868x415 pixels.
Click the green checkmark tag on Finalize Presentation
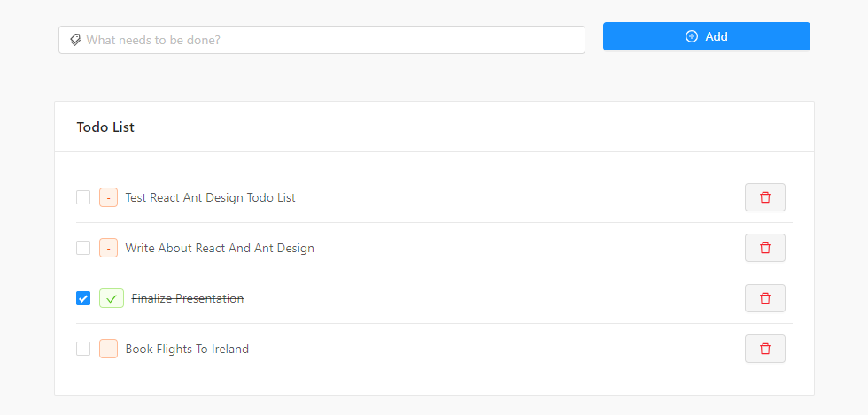click(x=111, y=298)
